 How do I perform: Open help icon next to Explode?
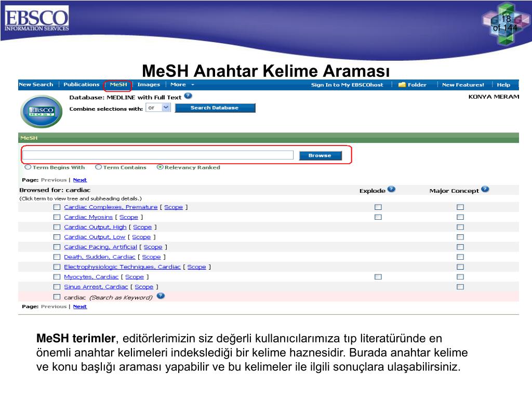[391, 189]
